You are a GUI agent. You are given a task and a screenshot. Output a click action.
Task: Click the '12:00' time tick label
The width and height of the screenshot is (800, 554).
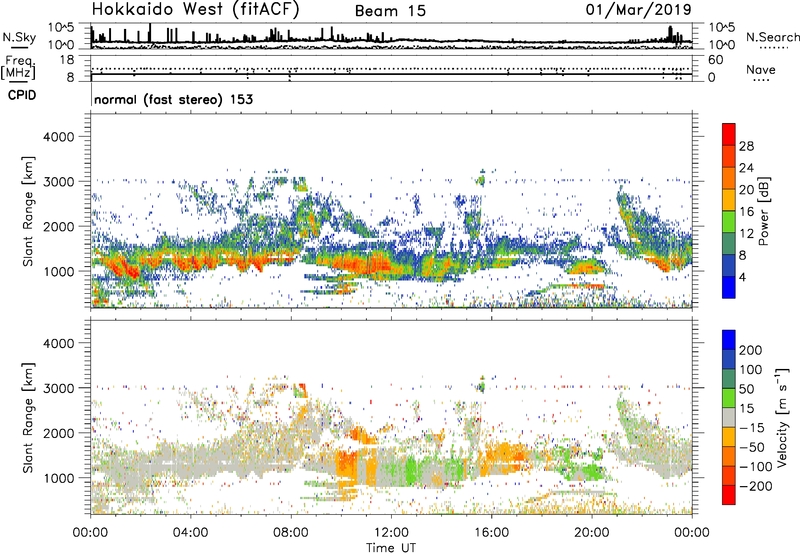click(391, 533)
